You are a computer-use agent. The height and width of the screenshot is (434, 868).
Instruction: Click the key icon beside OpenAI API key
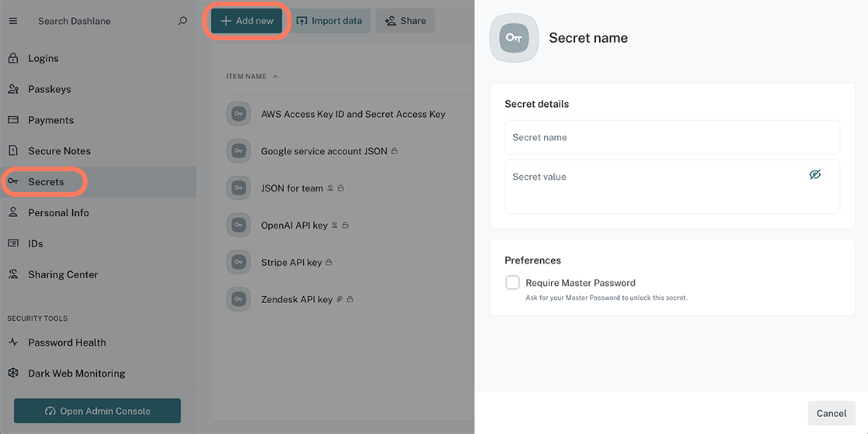239,225
